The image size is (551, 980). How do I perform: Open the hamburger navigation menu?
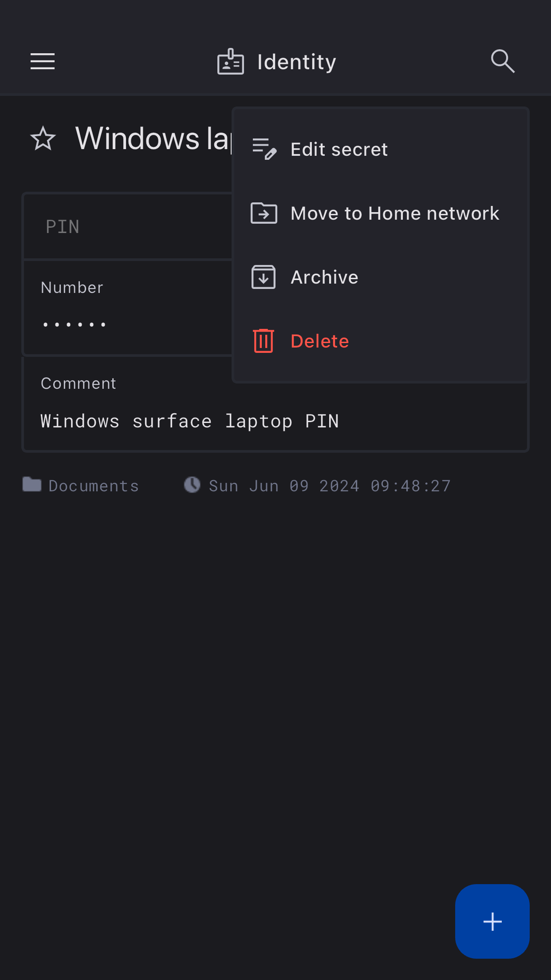pos(43,61)
